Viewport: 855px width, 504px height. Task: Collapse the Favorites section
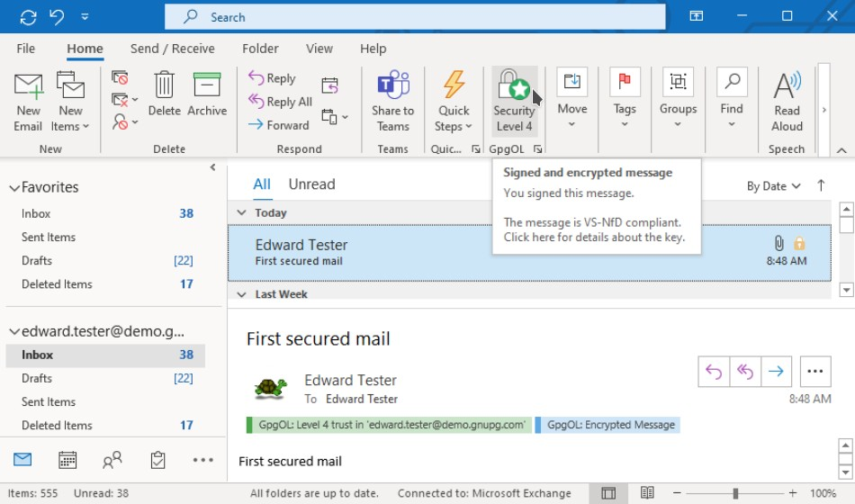pos(14,188)
